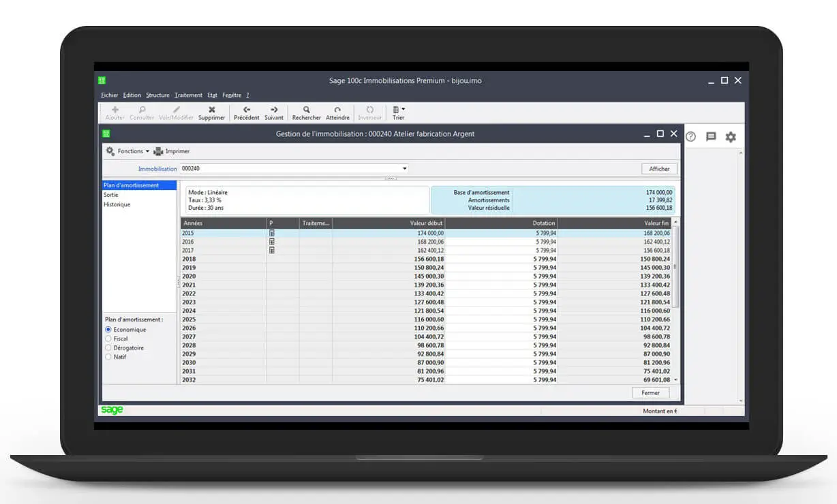Expand the Trier sort dropdown
Screen dimensions: 837x504
[399, 110]
